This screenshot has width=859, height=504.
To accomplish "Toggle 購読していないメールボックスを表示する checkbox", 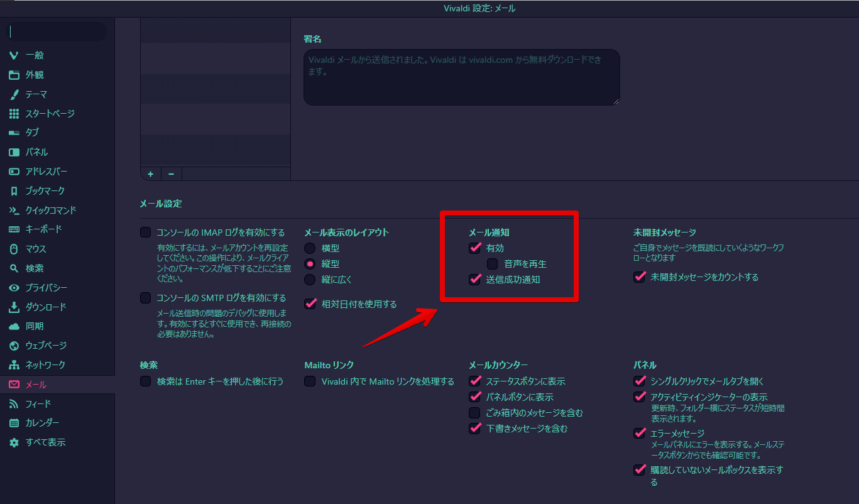I will (640, 470).
